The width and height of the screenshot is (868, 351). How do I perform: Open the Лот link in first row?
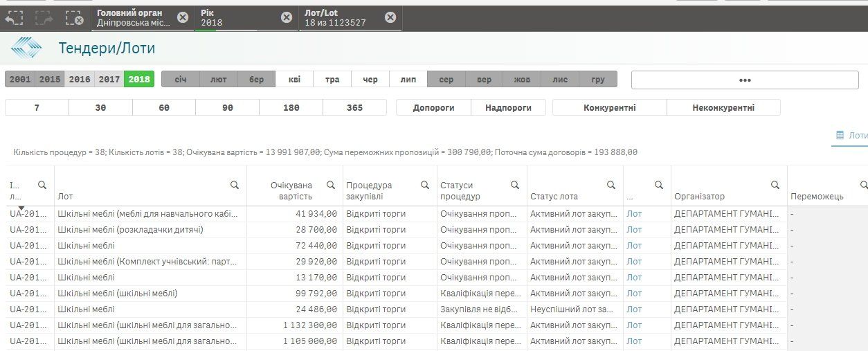point(634,214)
